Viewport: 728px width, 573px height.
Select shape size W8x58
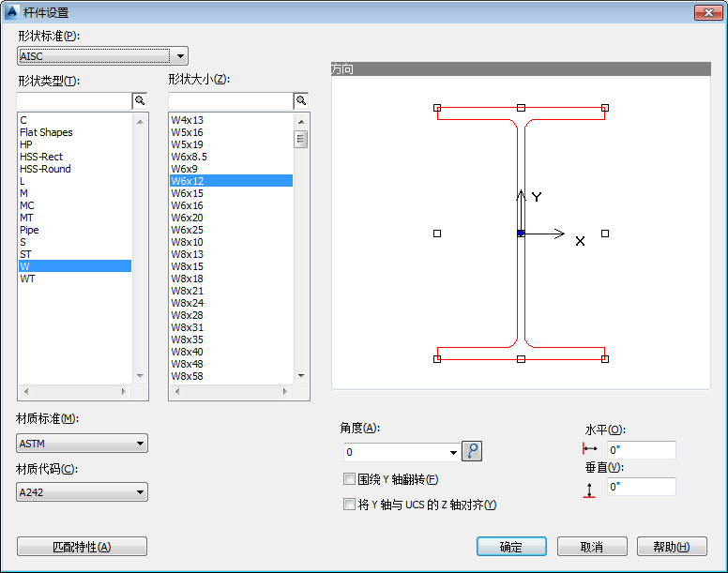(231, 376)
